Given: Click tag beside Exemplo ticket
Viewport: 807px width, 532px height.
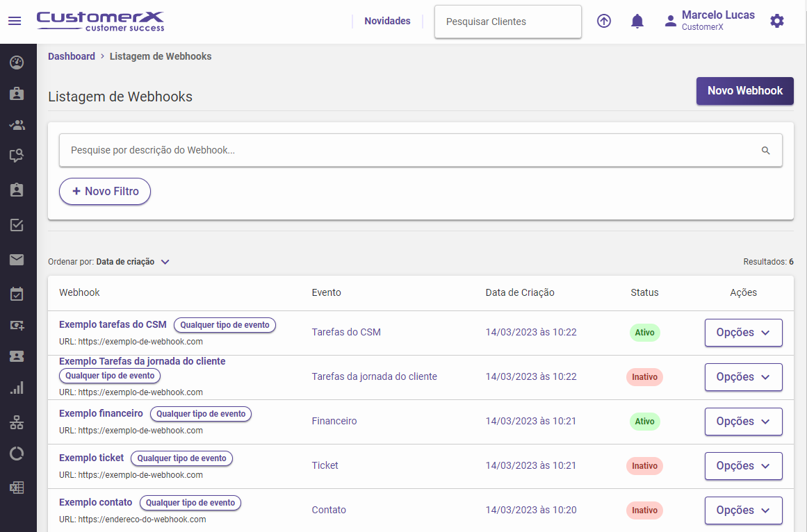Looking at the screenshot, I should pos(181,458).
